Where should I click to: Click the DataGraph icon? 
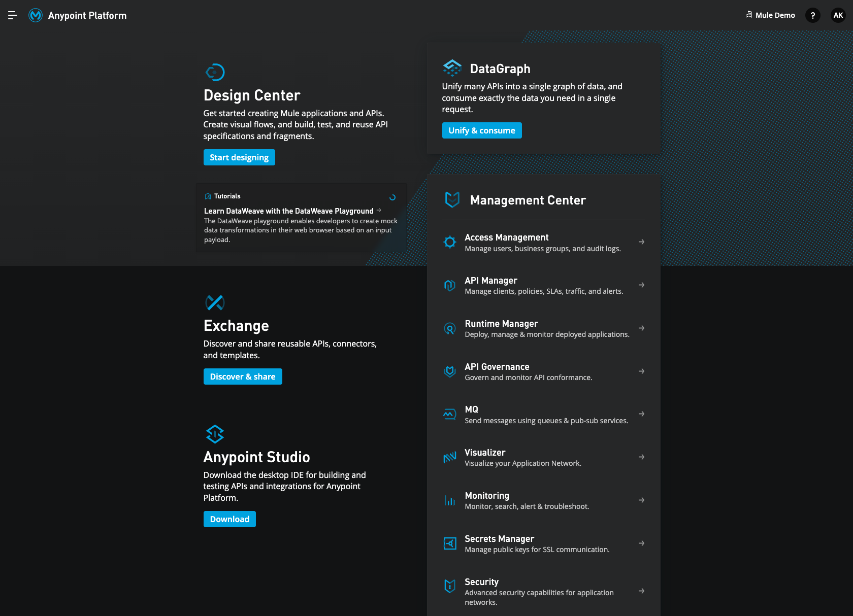tap(452, 68)
